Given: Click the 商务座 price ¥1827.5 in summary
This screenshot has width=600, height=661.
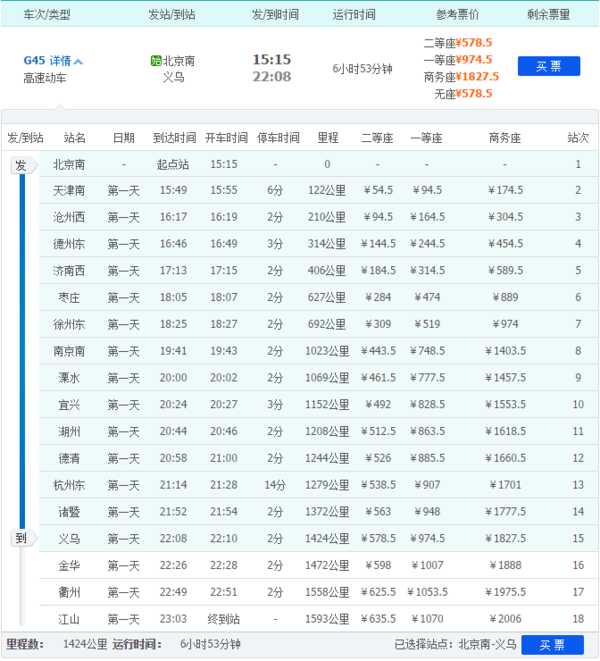Looking at the screenshot, I should pyautogui.click(x=476, y=77).
